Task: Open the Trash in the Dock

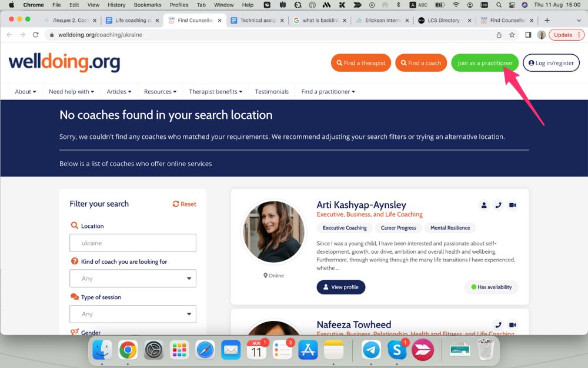Action: click(x=486, y=350)
